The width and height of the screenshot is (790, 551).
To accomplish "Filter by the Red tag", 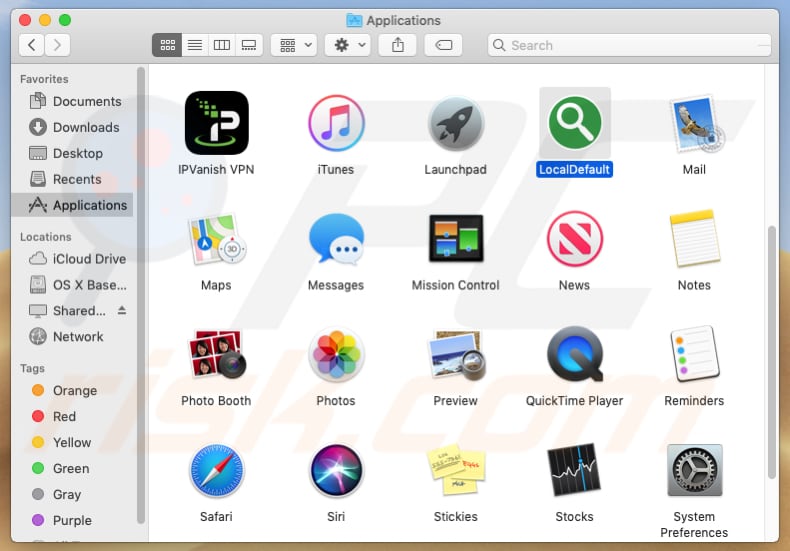I will pos(73,417).
